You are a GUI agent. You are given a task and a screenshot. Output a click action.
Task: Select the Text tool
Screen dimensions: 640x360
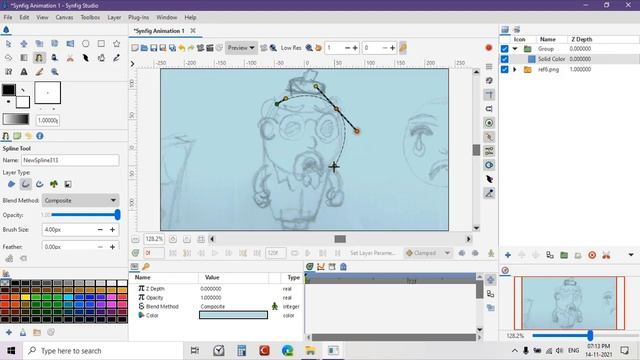(24, 72)
